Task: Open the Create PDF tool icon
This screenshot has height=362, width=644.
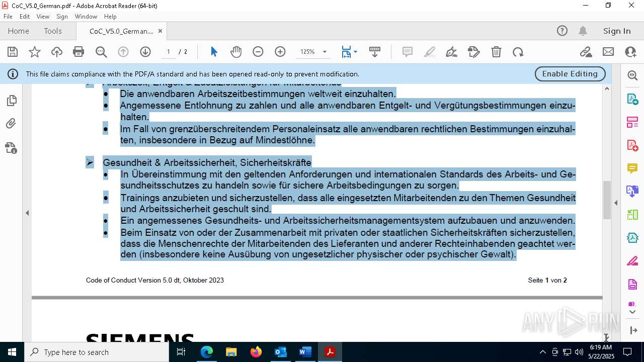Action: click(x=632, y=145)
